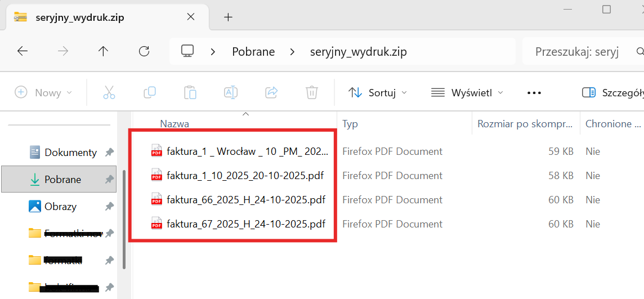Close the seryjny_wydruk.zip tab

[x=191, y=17]
